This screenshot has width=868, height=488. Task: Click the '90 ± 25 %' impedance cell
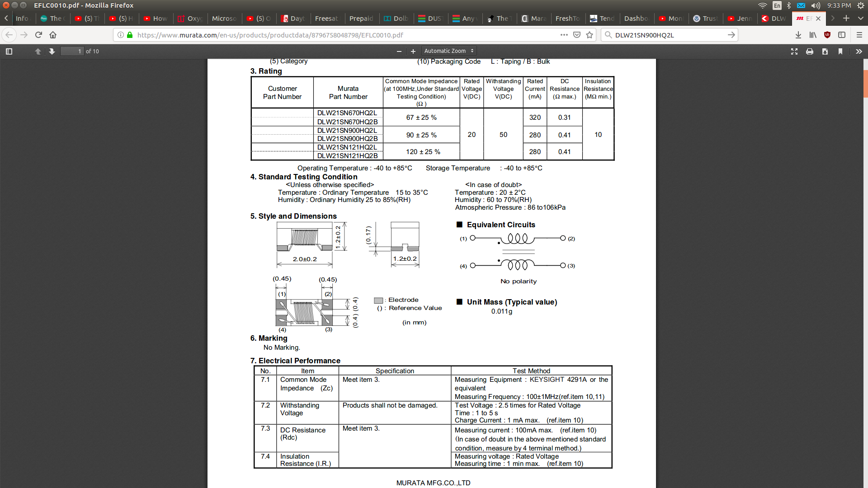(x=421, y=135)
